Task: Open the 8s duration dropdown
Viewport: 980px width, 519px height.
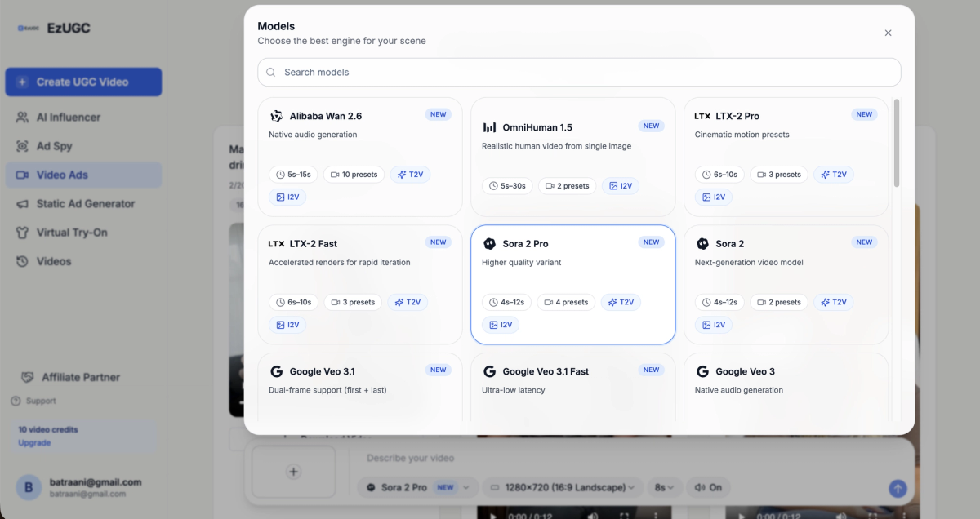Action: pyautogui.click(x=665, y=487)
